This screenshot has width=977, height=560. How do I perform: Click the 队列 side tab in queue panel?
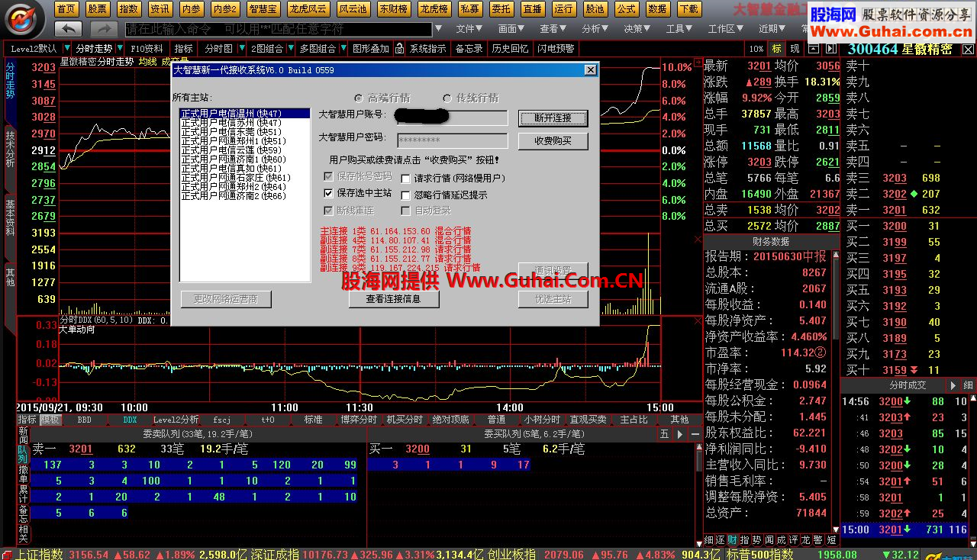tap(23, 453)
